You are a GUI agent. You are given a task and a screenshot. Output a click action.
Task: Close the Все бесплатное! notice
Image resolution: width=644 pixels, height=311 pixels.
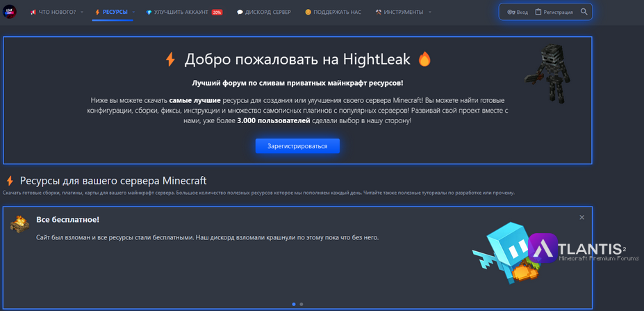click(581, 217)
